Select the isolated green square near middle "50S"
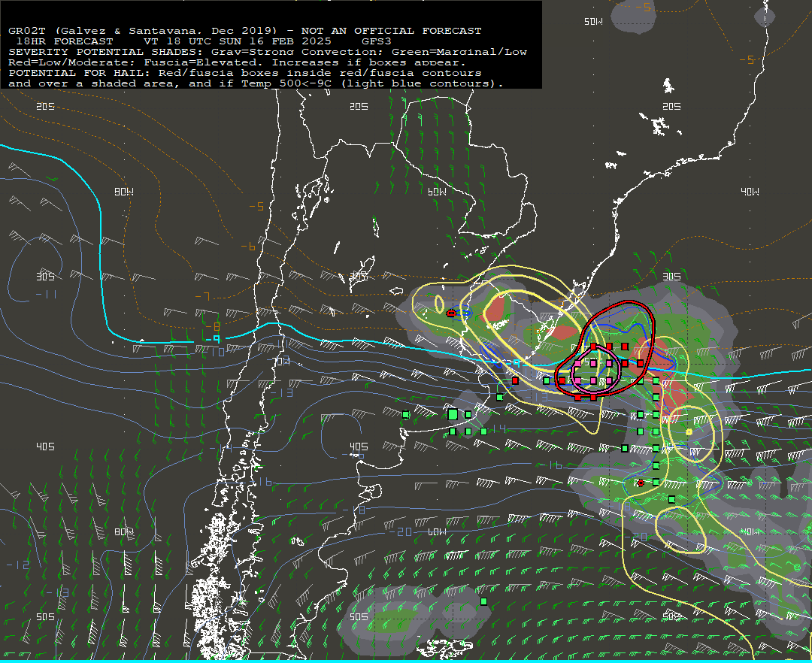 point(483,601)
